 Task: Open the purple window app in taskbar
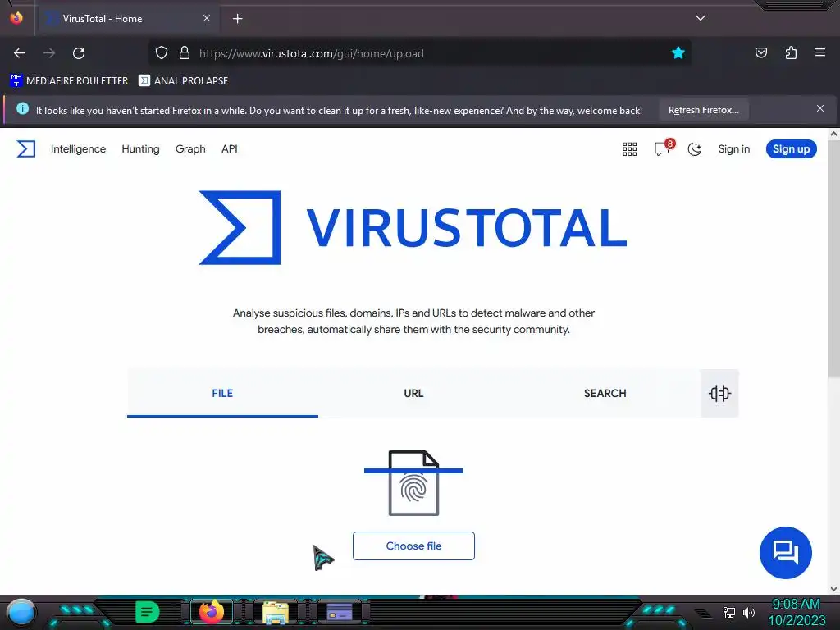[x=340, y=612]
